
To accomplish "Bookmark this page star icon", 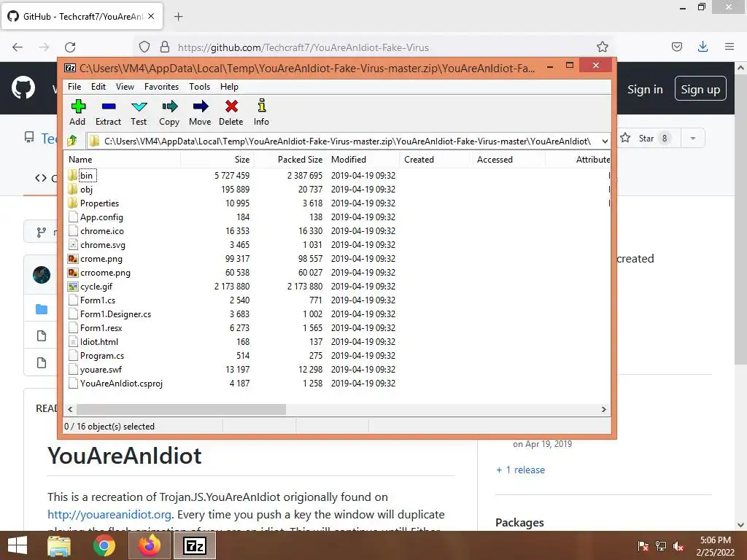I will tap(602, 47).
